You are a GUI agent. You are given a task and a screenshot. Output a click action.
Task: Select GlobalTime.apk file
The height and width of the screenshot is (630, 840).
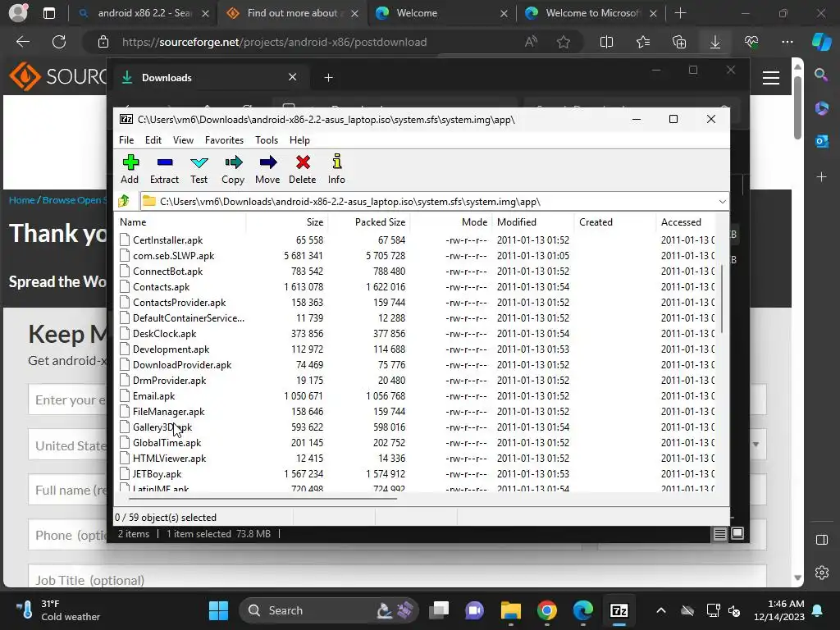[x=167, y=442]
